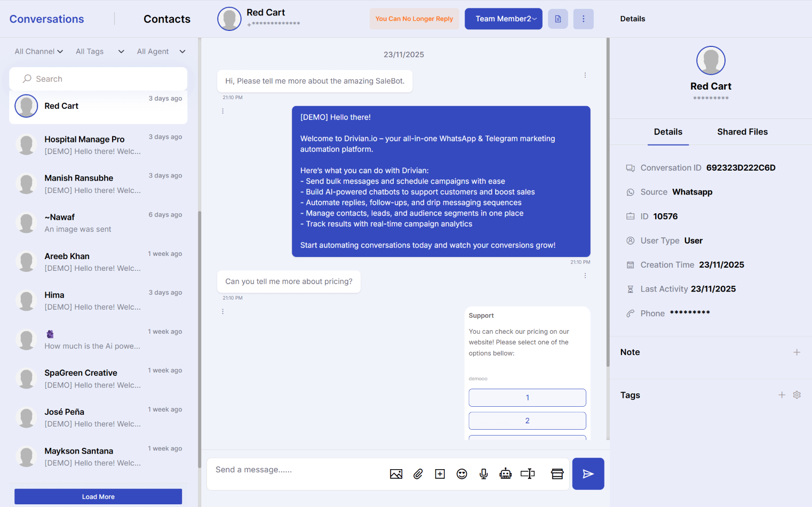Switch to the Contacts tab

click(x=167, y=19)
